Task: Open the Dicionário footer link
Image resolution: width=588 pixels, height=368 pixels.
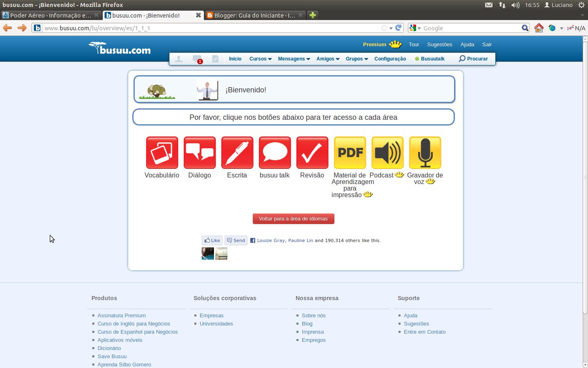Action: (109, 348)
